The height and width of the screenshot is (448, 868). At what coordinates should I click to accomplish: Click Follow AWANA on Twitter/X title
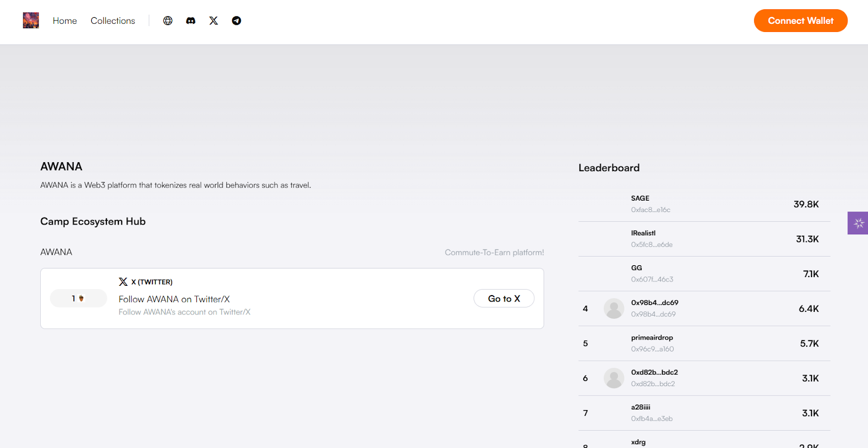tap(174, 299)
